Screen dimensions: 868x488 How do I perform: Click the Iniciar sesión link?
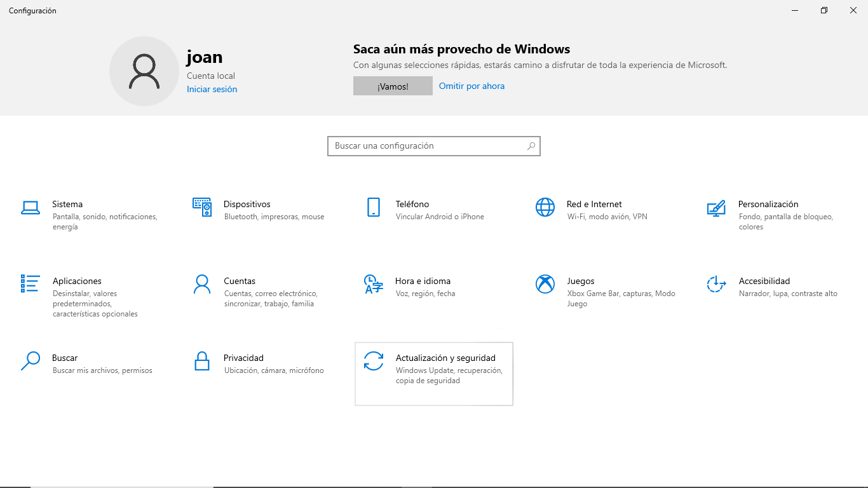212,89
